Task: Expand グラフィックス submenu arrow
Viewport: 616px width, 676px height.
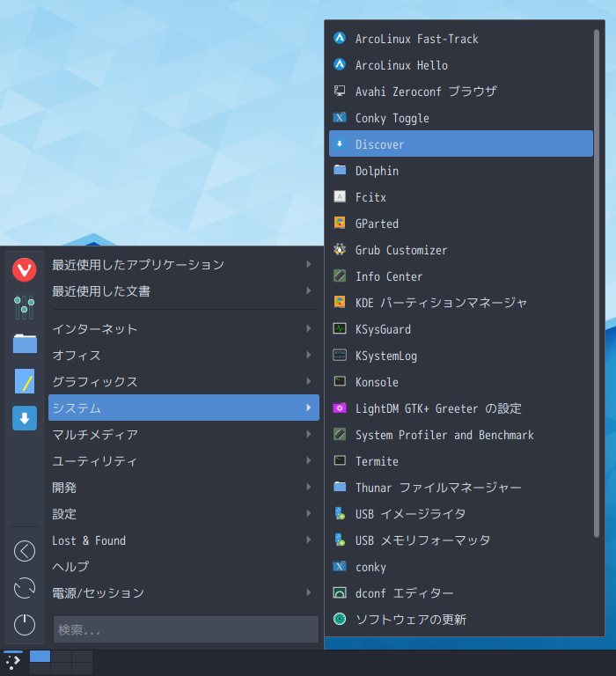Action: point(309,381)
